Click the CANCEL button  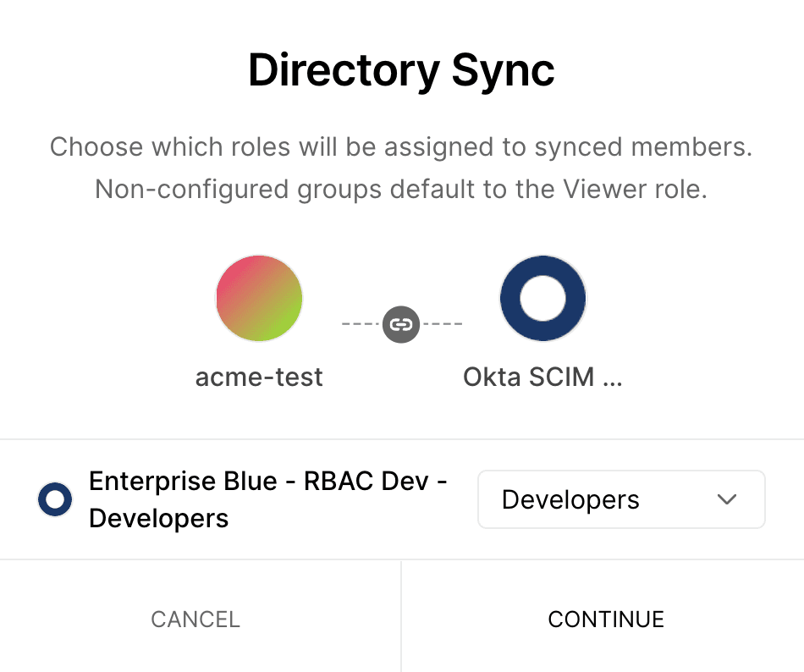pyautogui.click(x=195, y=619)
